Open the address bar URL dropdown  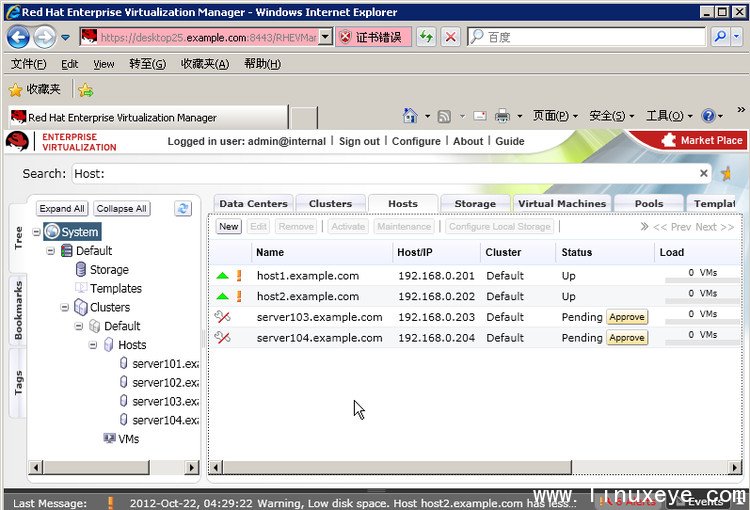[x=326, y=37]
